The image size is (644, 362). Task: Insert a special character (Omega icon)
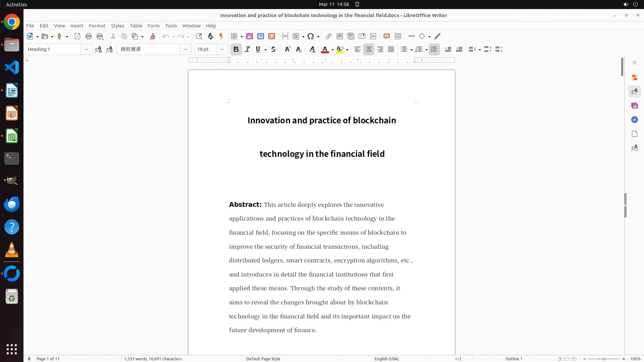click(311, 37)
